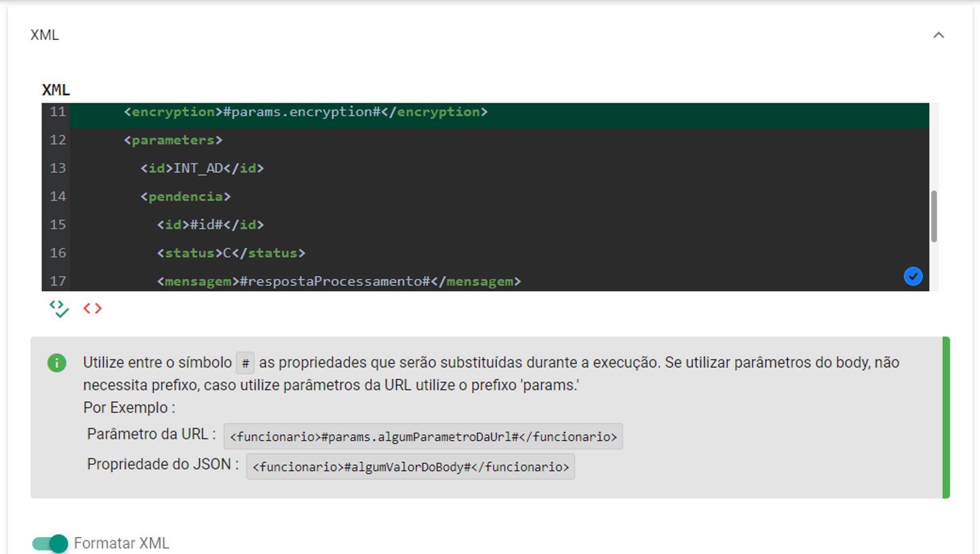Click the pendencia opening tag line
Viewport: 980px width, 554px height.
[185, 197]
